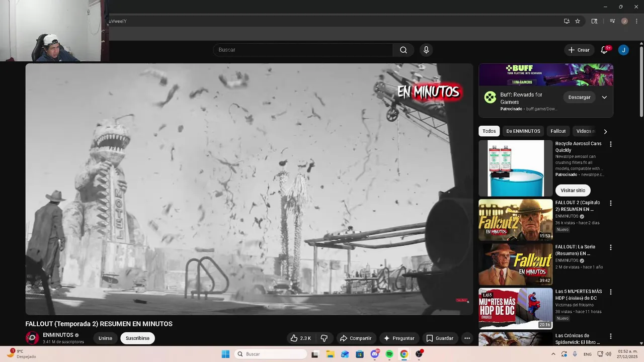Click the video player to pause

coord(249,189)
